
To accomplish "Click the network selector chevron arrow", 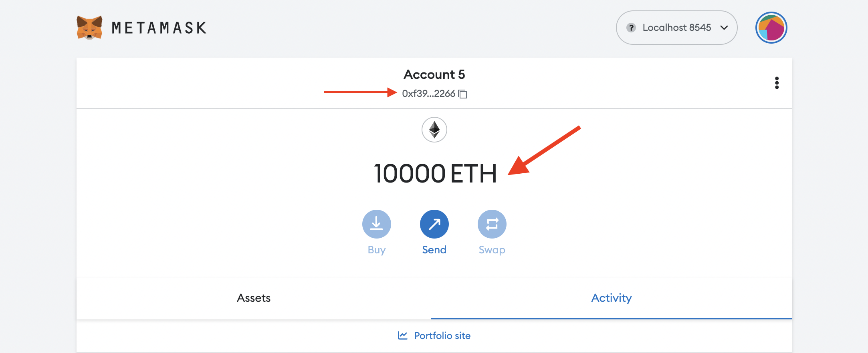I will coord(724,28).
